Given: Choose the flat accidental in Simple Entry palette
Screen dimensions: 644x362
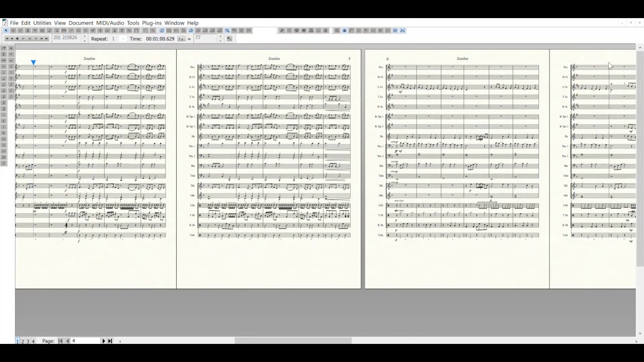Looking at the screenshot, I should (4, 127).
